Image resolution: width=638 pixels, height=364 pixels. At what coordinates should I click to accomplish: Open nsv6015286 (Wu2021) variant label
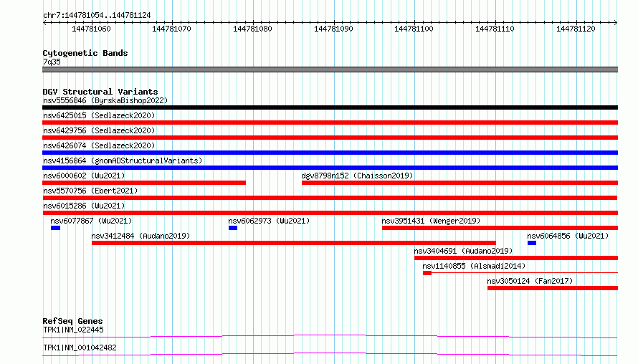(x=84, y=206)
